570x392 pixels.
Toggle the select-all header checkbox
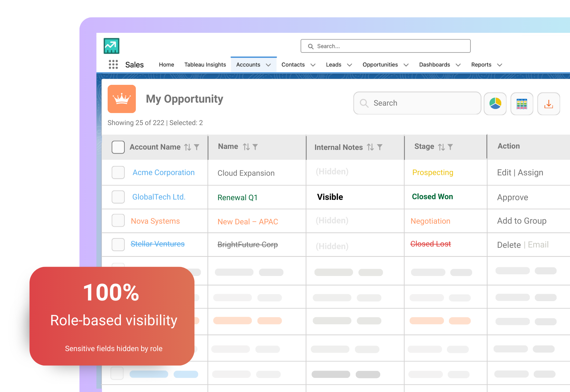pos(118,147)
